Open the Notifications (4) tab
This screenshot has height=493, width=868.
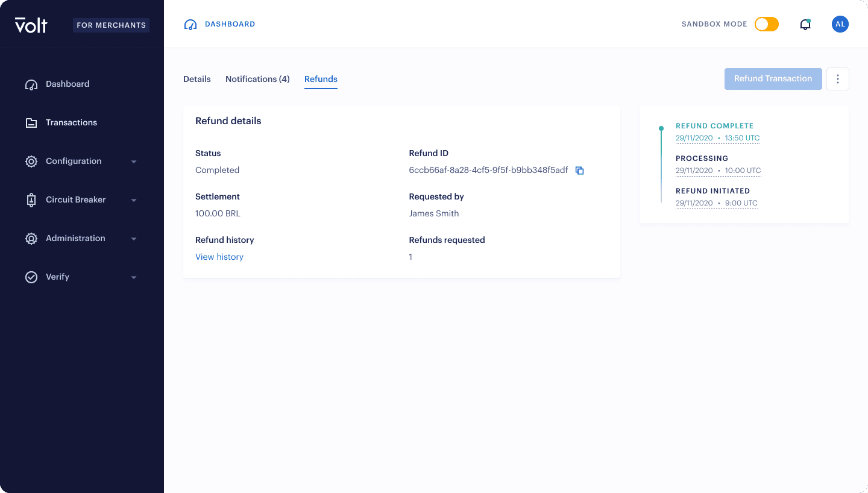coord(257,79)
